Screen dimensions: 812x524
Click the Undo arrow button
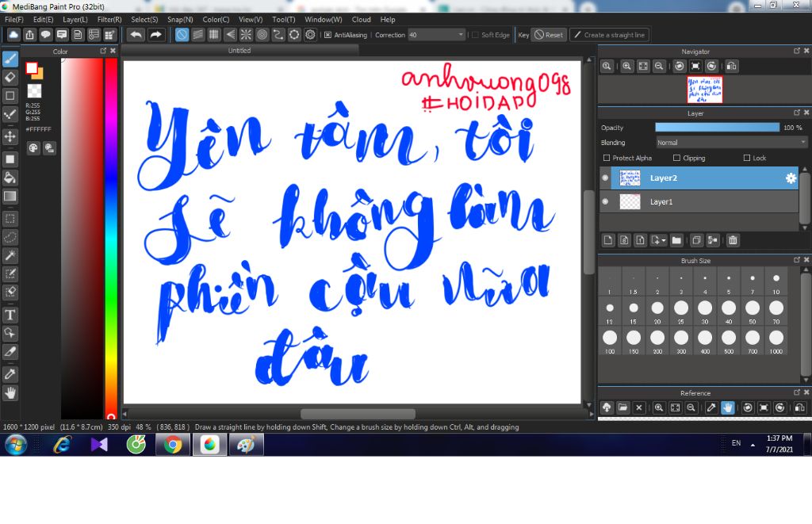coord(136,35)
